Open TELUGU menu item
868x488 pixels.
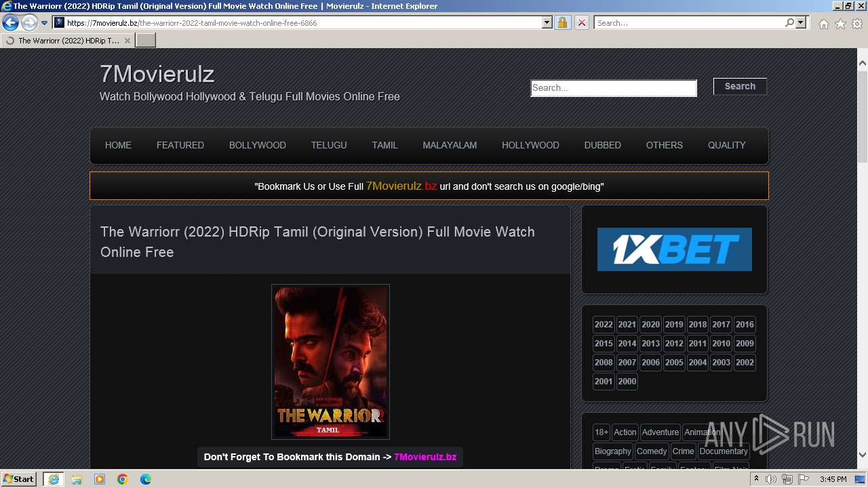click(329, 145)
